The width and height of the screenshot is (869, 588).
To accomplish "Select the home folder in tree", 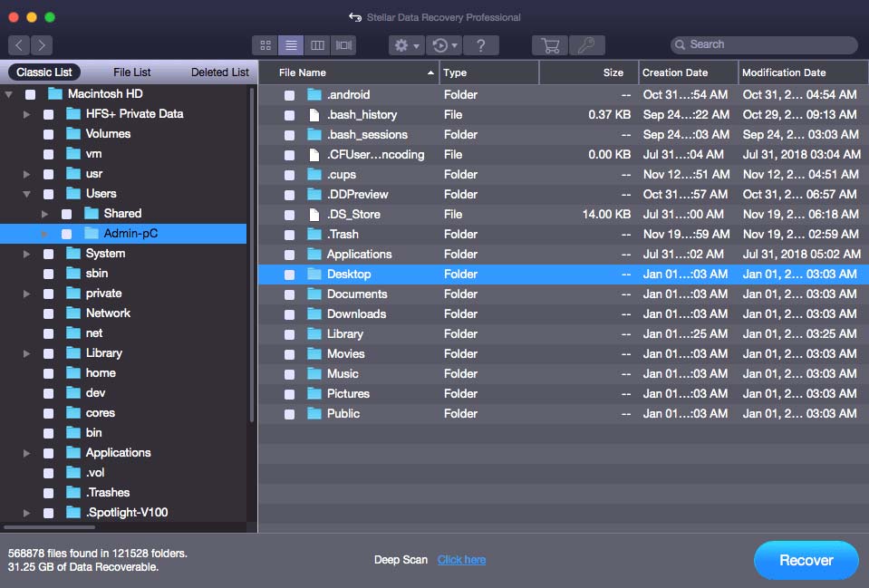I will point(101,373).
